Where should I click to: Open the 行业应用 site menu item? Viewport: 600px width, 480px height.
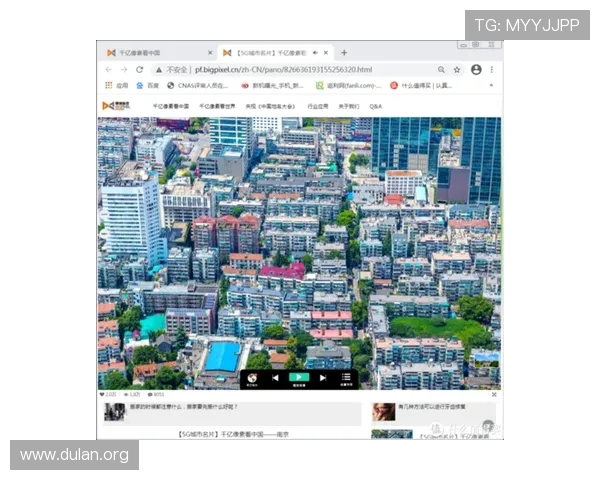pyautogui.click(x=318, y=106)
